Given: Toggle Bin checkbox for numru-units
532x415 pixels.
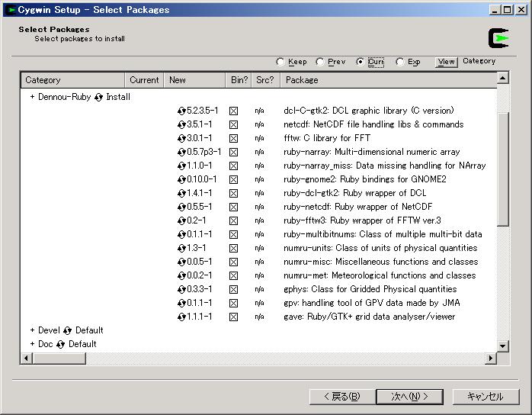Looking at the screenshot, I should click(233, 248).
